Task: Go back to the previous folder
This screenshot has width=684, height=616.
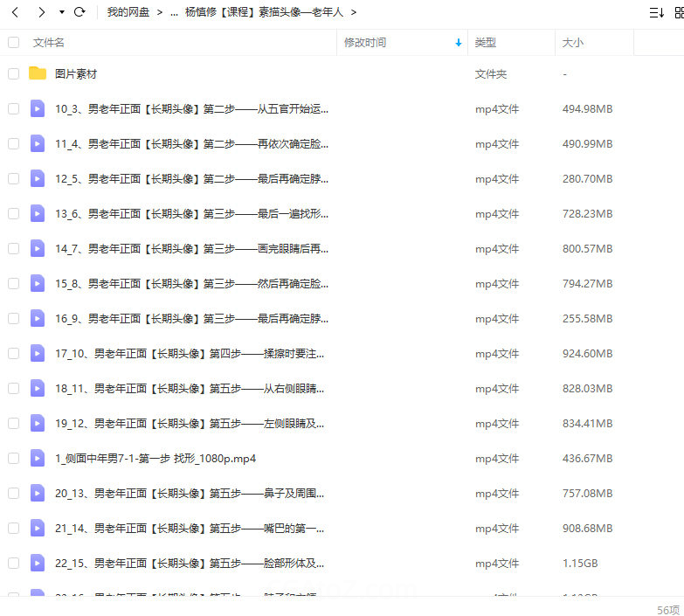Action: click(15, 12)
